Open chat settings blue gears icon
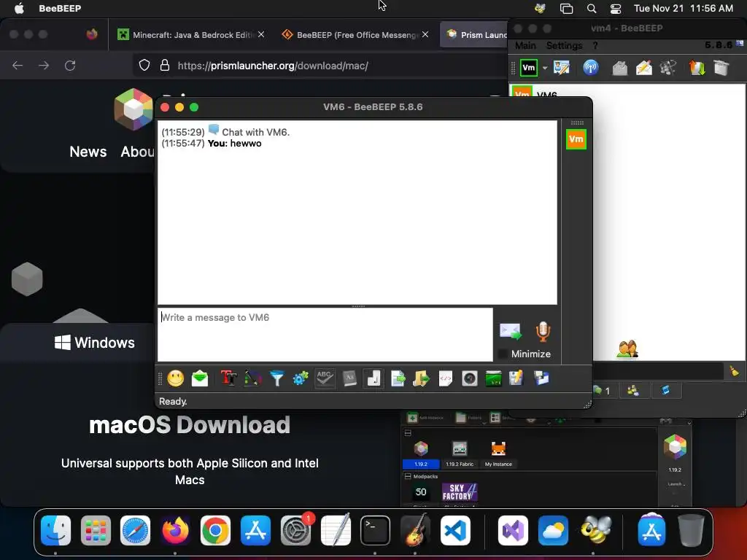 coord(301,378)
